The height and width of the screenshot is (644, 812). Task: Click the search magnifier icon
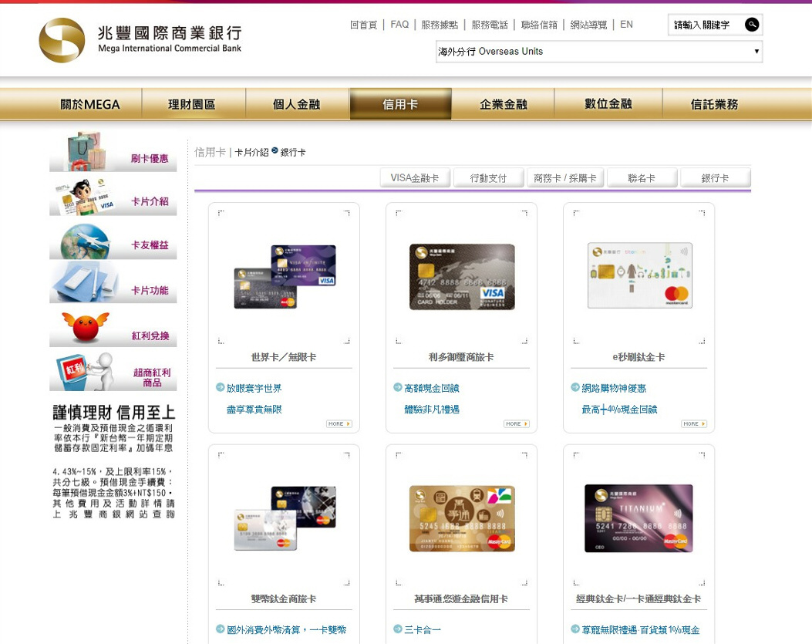tap(752, 25)
